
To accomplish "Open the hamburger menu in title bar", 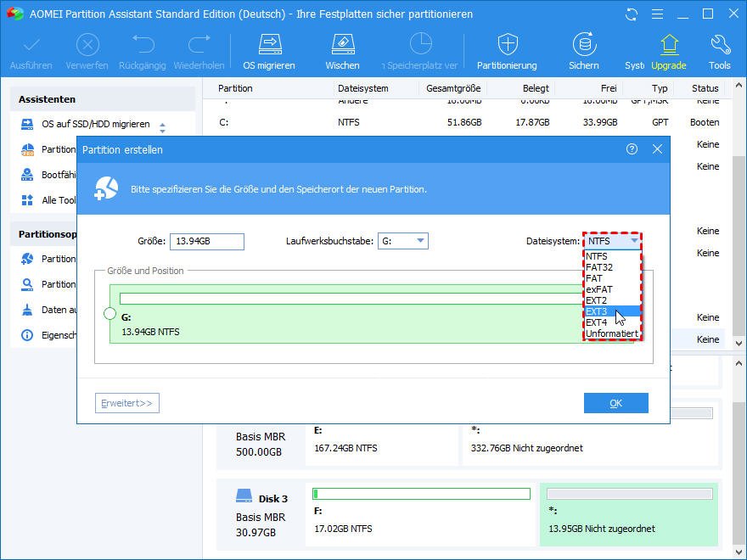I will click(x=657, y=14).
